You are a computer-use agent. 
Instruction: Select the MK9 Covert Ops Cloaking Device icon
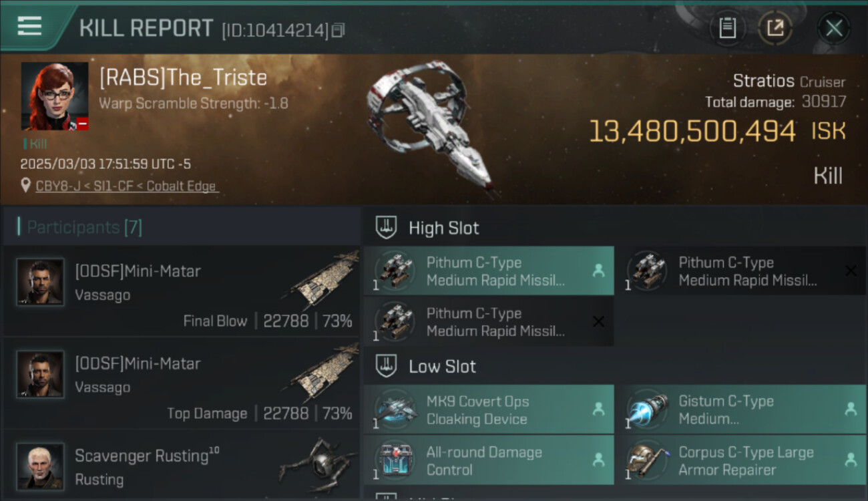tap(396, 409)
